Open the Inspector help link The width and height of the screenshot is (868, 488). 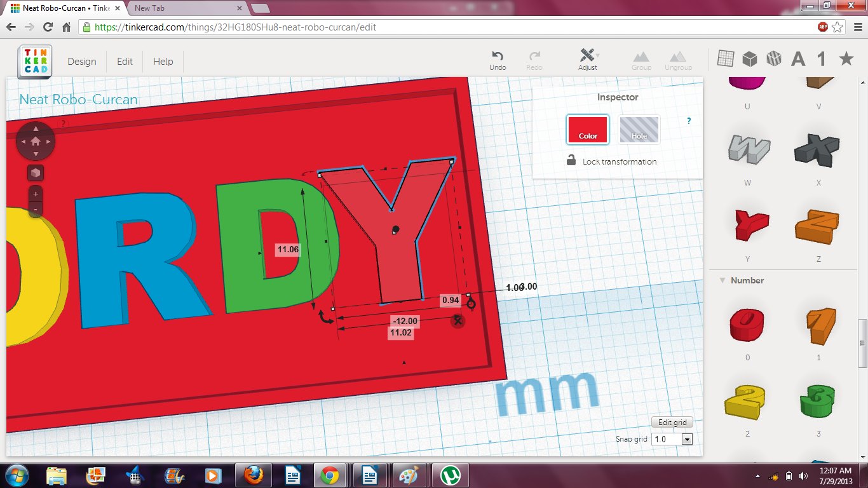[x=688, y=121]
